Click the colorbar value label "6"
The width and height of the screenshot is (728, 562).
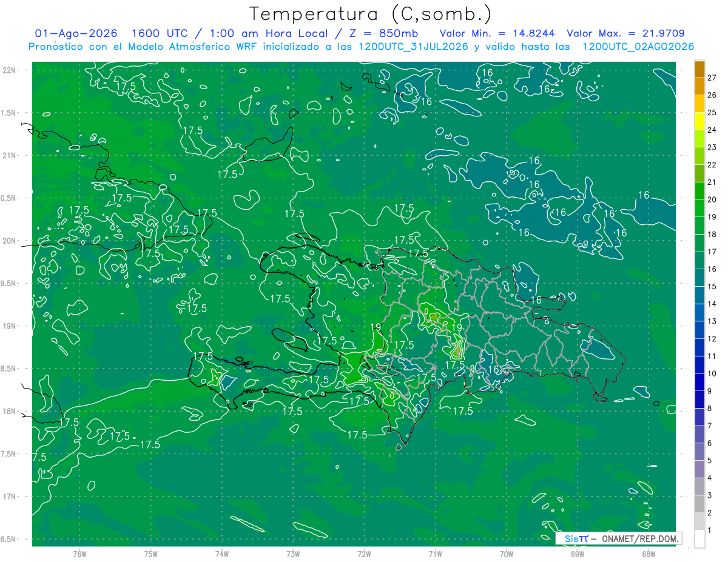tap(710, 443)
